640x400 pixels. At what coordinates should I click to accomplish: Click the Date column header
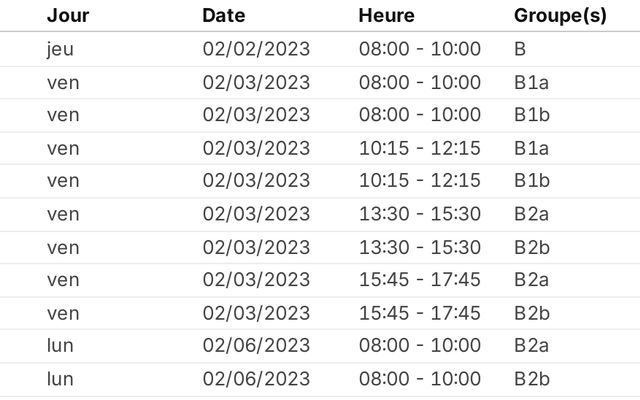click(x=223, y=16)
